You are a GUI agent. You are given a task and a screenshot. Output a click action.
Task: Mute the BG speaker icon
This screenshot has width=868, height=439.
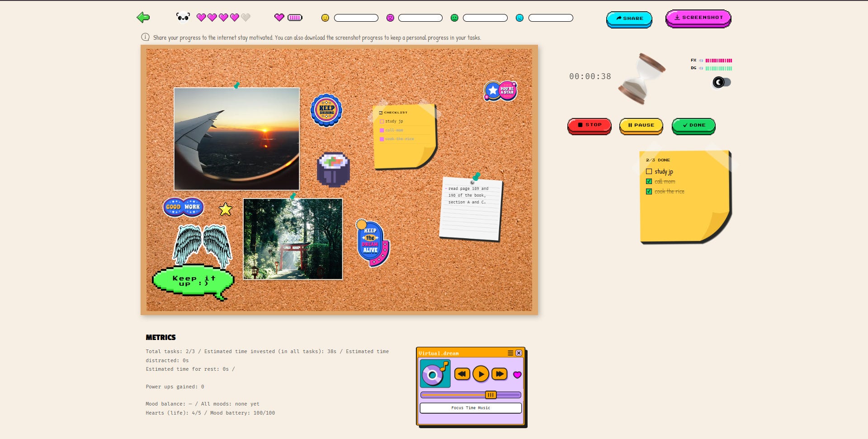(x=701, y=68)
